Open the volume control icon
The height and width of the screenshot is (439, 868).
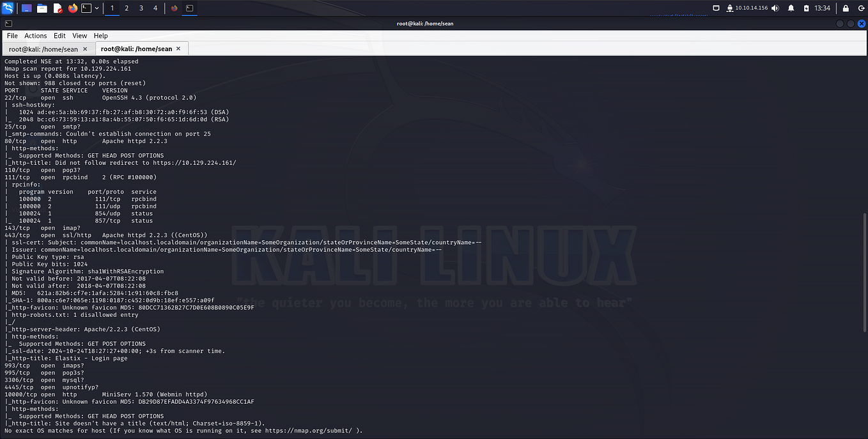775,8
